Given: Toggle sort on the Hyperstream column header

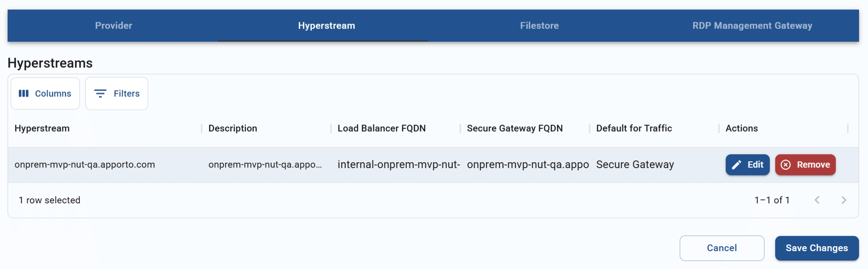Looking at the screenshot, I should (x=42, y=128).
